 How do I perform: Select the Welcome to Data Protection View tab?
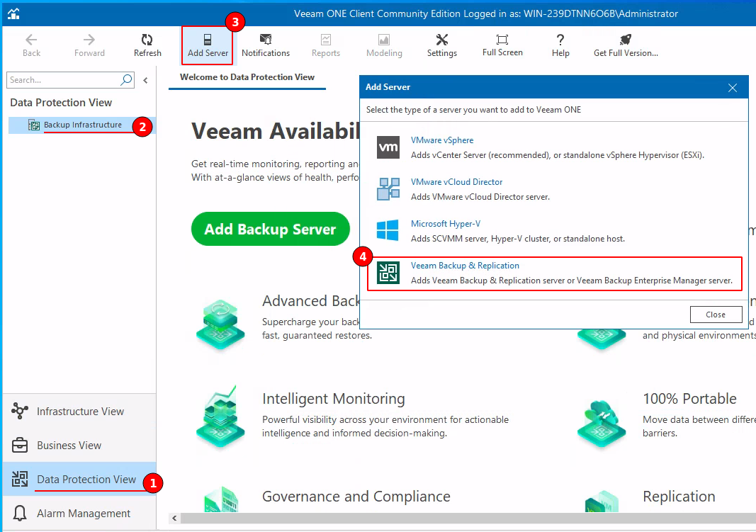pos(247,77)
